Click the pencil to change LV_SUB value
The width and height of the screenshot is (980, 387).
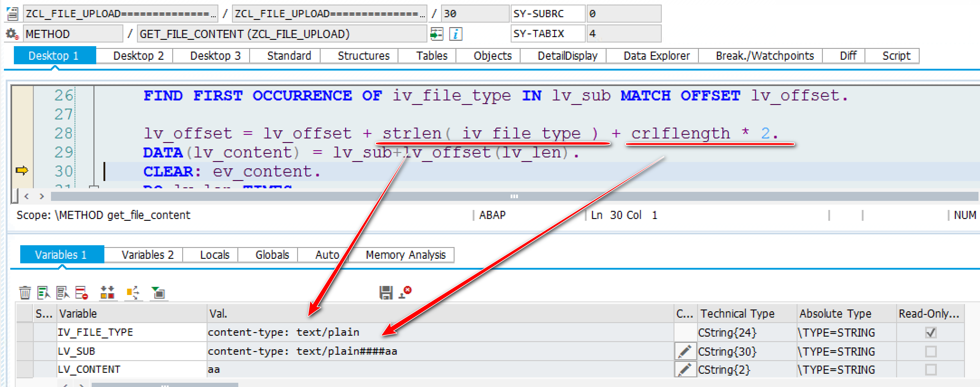685,351
